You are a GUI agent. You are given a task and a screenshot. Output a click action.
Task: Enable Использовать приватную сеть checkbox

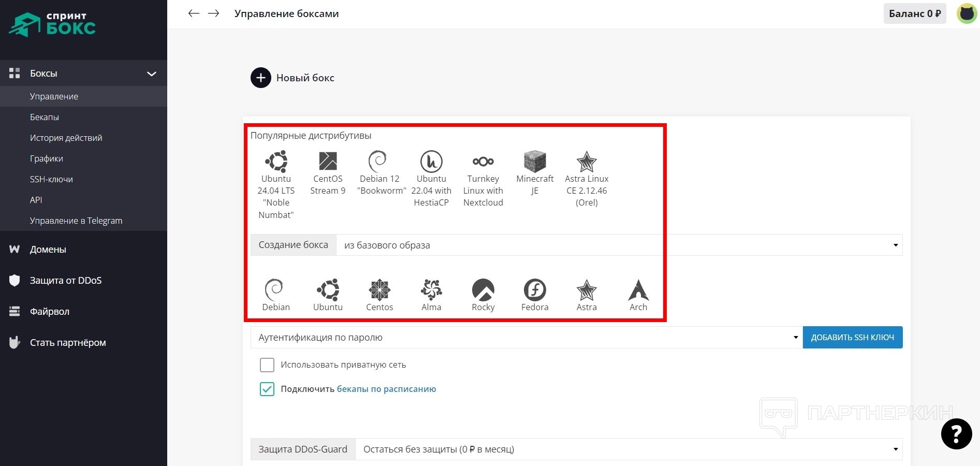[267, 365]
